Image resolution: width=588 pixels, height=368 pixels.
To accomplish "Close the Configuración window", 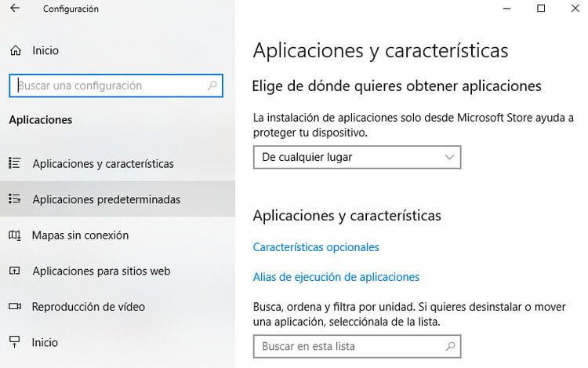I will coord(575,9).
